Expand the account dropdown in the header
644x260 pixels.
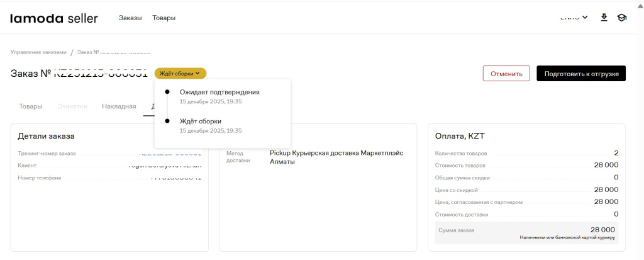pyautogui.click(x=574, y=18)
